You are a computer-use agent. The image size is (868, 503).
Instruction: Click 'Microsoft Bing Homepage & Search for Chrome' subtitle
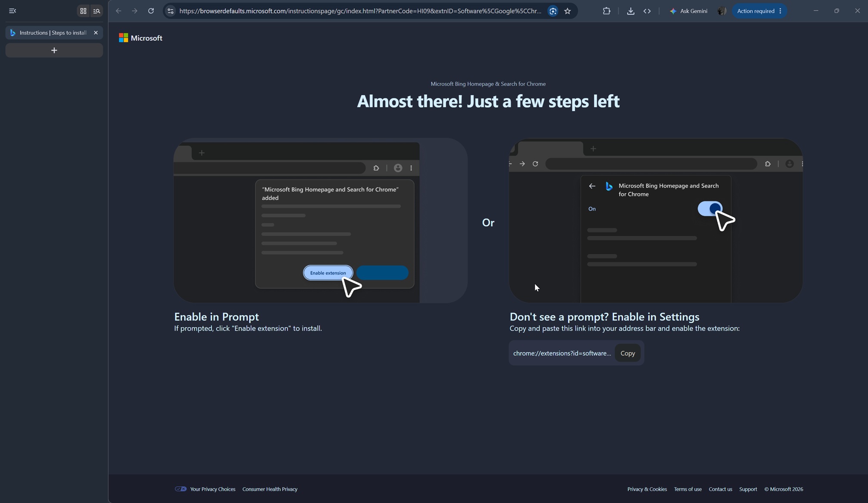click(x=488, y=84)
